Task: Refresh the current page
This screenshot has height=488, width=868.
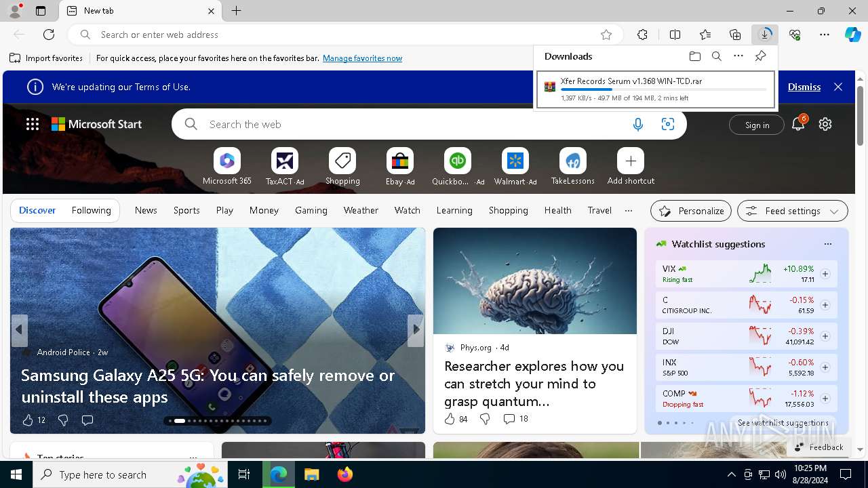Action: coord(49,35)
